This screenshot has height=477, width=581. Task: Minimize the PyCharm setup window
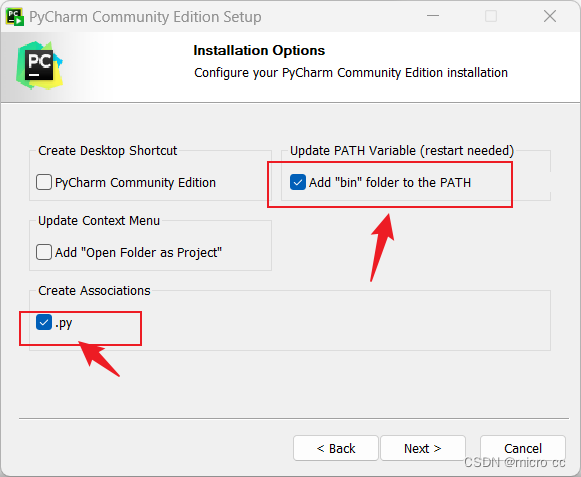pyautogui.click(x=432, y=16)
